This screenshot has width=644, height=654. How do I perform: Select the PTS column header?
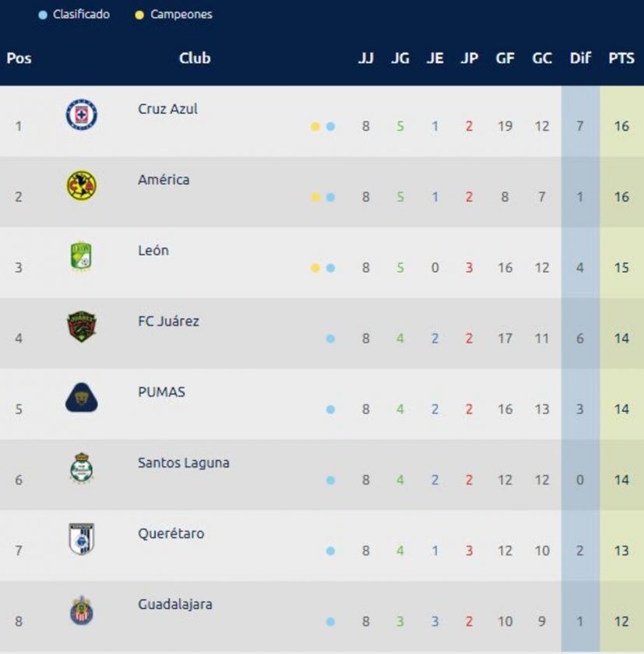click(621, 58)
